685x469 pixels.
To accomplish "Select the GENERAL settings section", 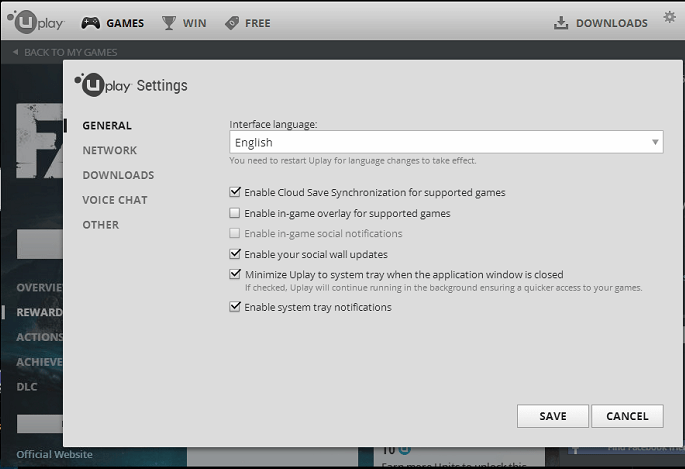I will pos(107,126).
